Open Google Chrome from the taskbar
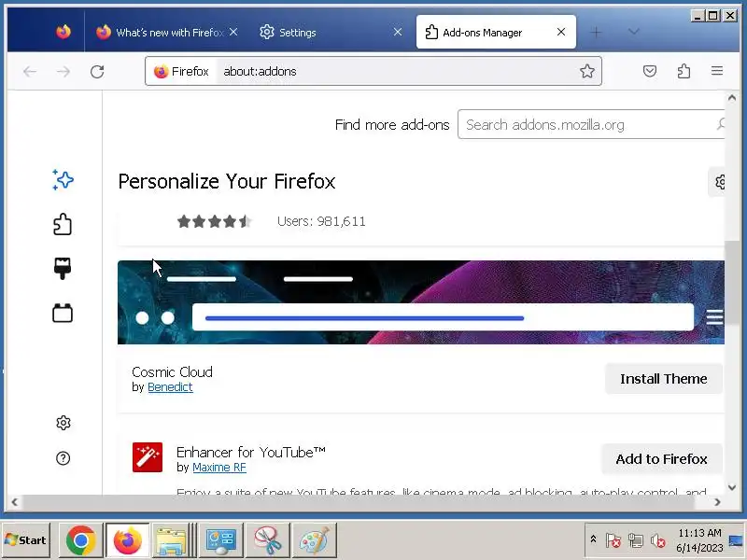This screenshot has height=560, width=747. point(80,540)
